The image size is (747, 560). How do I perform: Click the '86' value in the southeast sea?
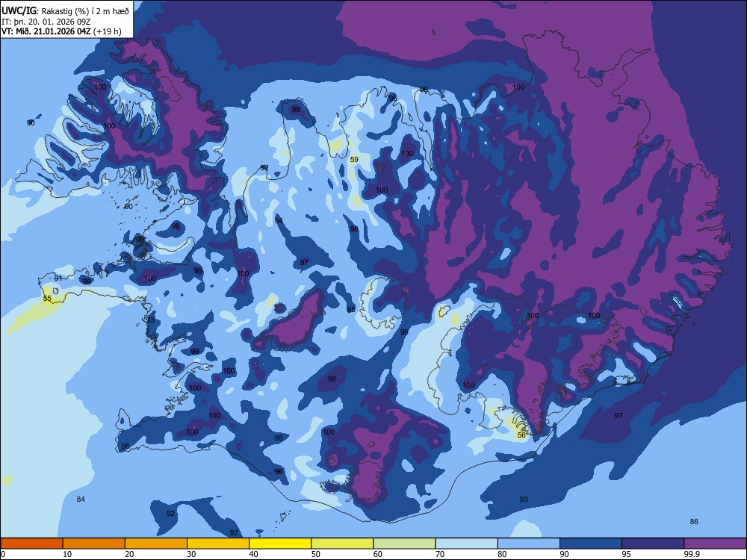[x=694, y=521]
